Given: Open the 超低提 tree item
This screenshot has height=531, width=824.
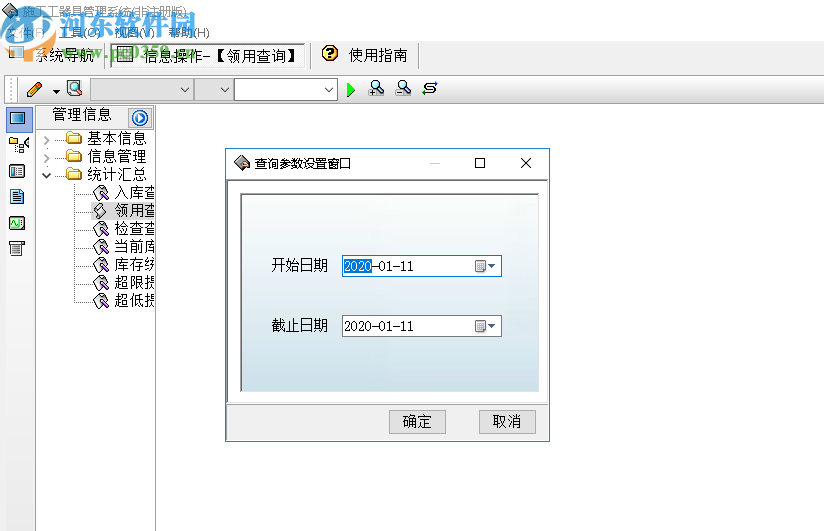Looking at the screenshot, I should point(135,300).
